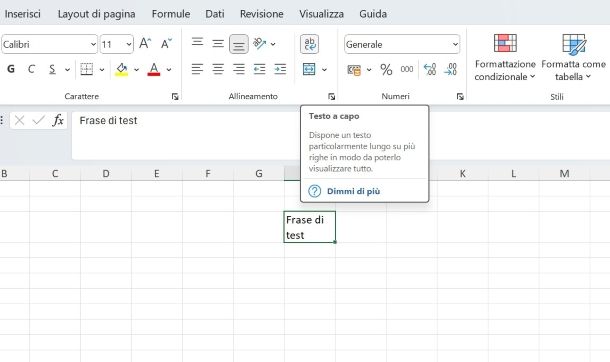Apply cell borders icon
Screen dimensions: 610x362
[86, 69]
